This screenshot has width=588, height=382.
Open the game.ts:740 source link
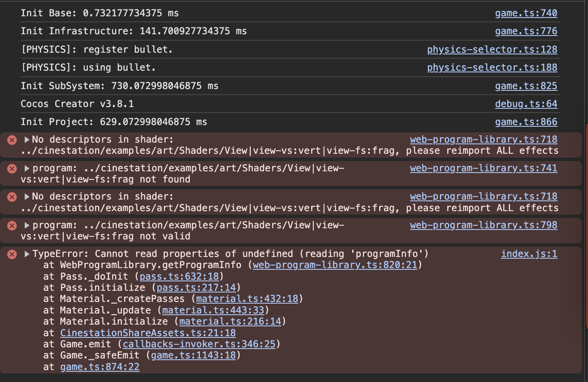(526, 13)
